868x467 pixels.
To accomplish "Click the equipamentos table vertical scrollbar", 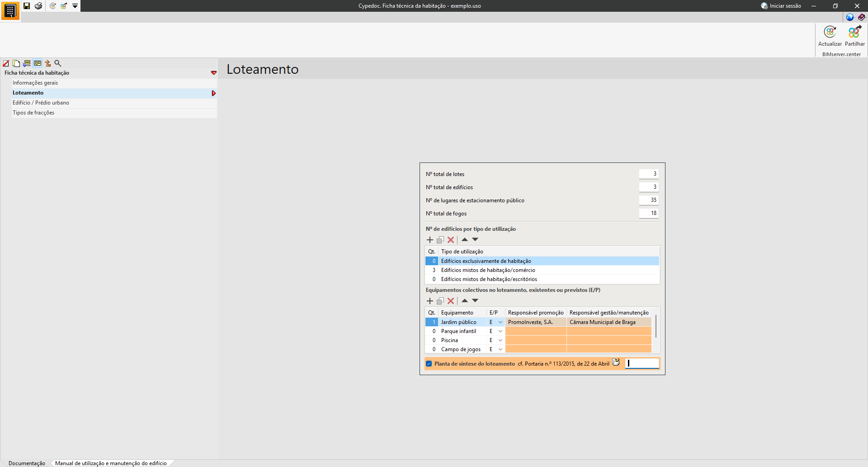I will click(x=656, y=326).
